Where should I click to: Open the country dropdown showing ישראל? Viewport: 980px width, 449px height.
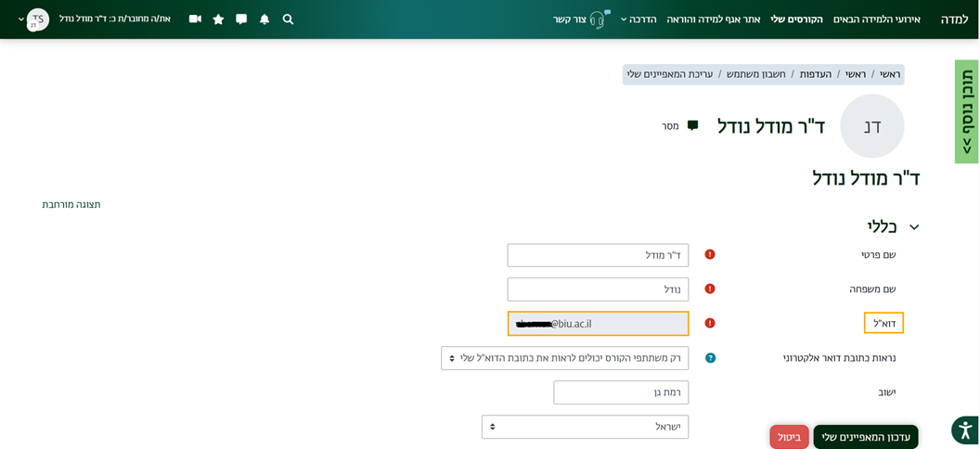[585, 427]
